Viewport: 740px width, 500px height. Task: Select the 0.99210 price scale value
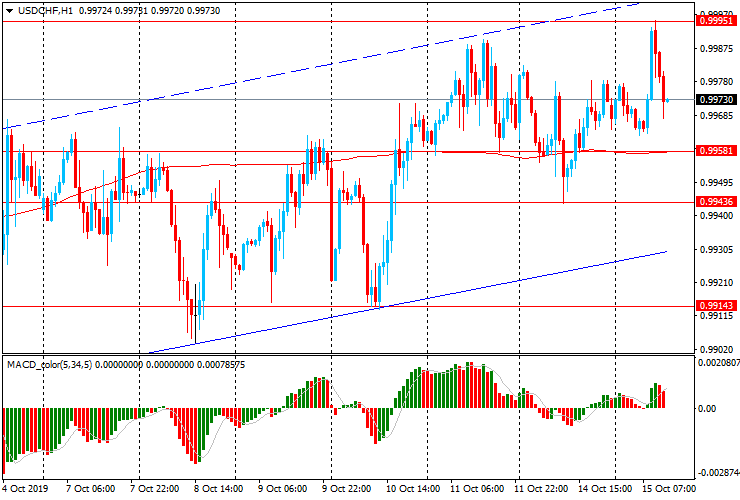(x=717, y=282)
